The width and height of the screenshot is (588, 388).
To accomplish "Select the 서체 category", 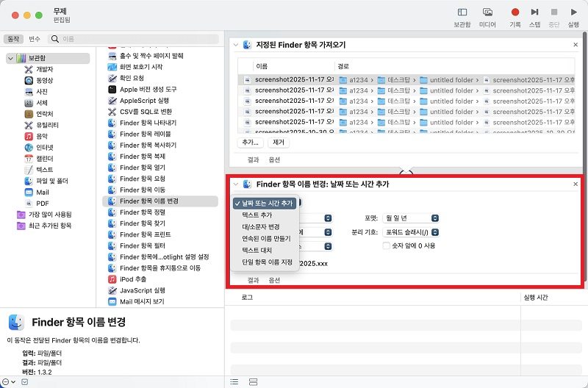I will point(37,103).
